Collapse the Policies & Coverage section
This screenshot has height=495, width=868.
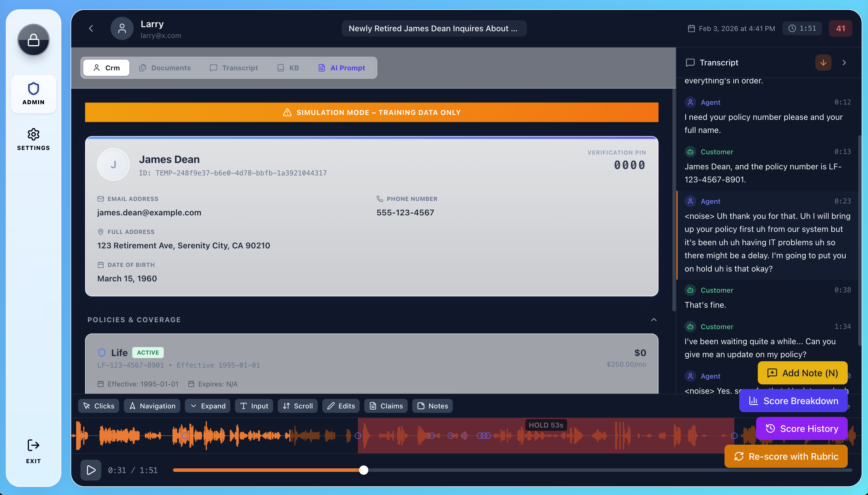pyautogui.click(x=653, y=320)
